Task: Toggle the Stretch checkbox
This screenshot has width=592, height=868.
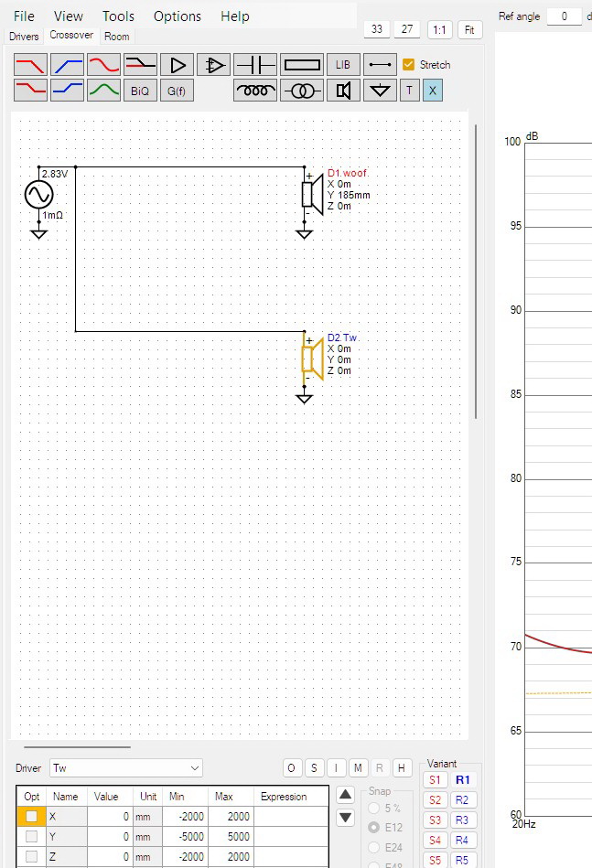Action: click(x=409, y=65)
